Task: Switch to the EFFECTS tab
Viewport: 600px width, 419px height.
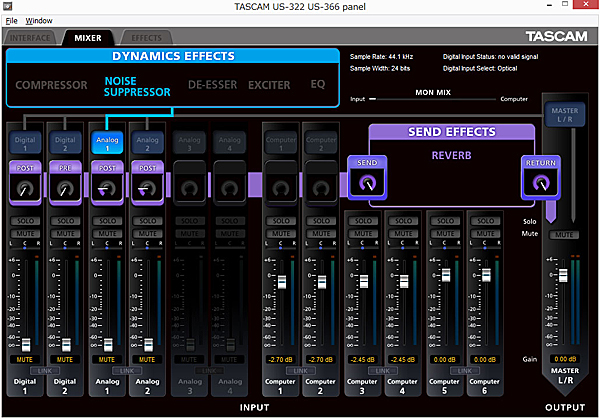Action: pos(147,38)
